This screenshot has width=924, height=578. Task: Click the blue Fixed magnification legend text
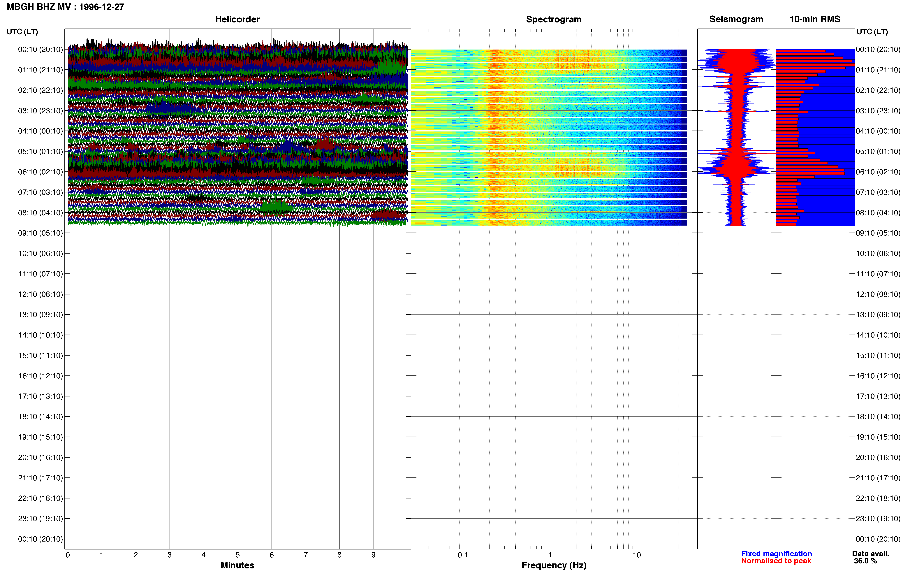tap(777, 554)
